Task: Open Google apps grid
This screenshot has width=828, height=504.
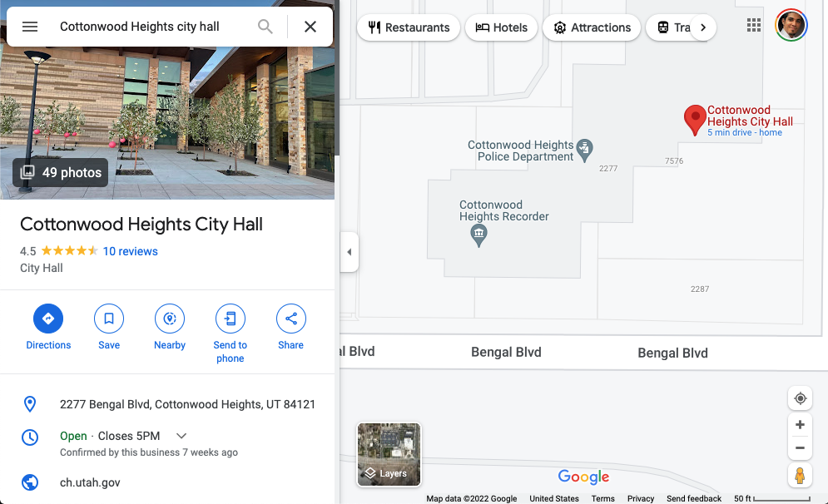Action: tap(754, 25)
